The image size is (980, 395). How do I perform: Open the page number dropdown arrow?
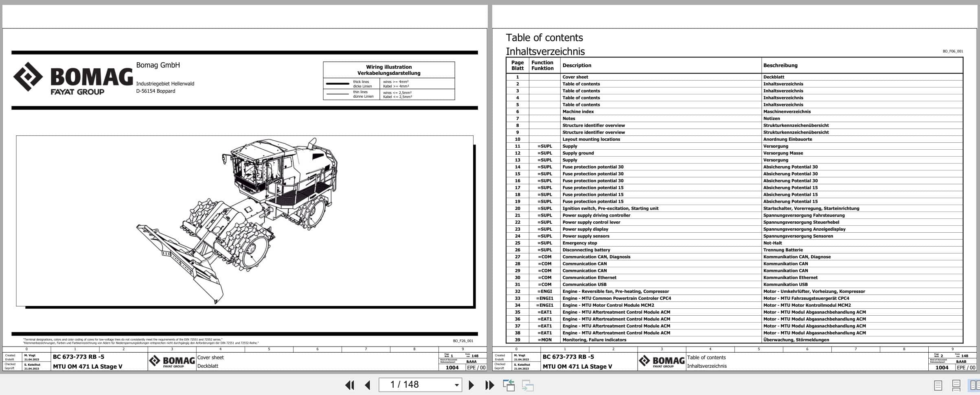pyautogui.click(x=457, y=385)
